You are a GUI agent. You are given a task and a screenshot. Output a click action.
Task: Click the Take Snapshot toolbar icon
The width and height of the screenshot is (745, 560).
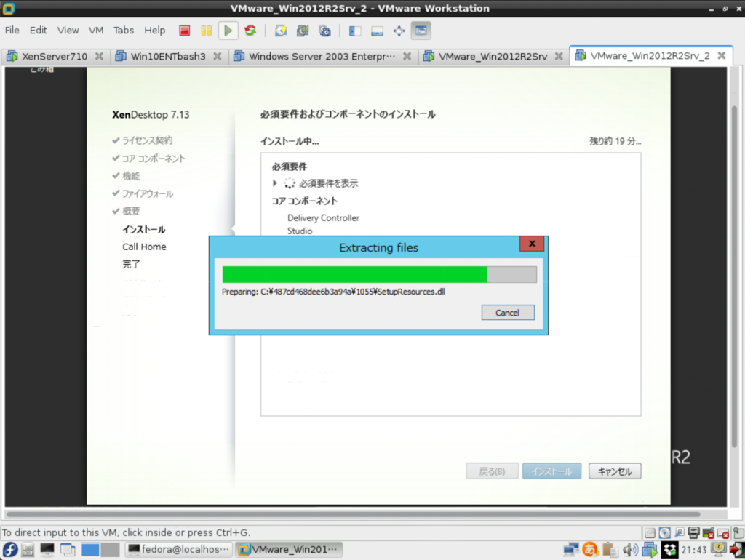pos(281,31)
